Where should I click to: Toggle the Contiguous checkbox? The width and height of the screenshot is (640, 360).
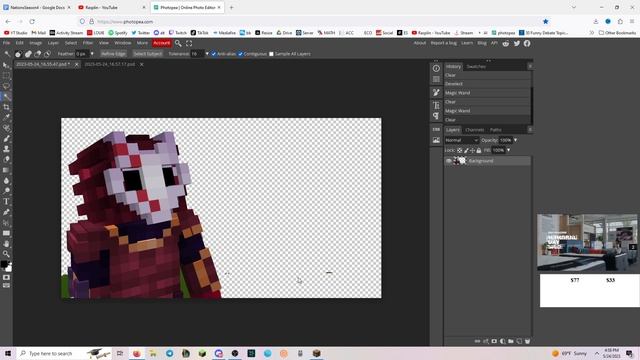click(240, 54)
